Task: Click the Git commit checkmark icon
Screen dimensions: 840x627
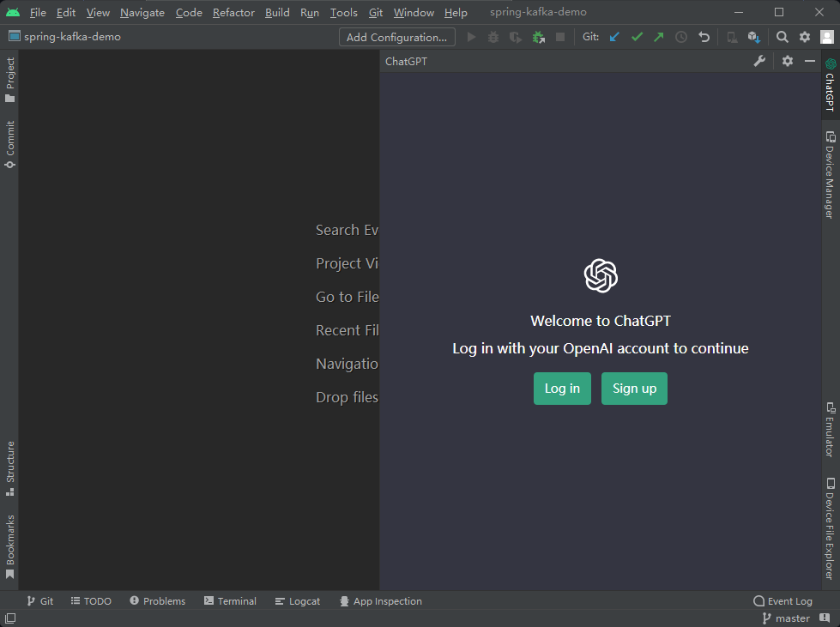Action: click(637, 37)
